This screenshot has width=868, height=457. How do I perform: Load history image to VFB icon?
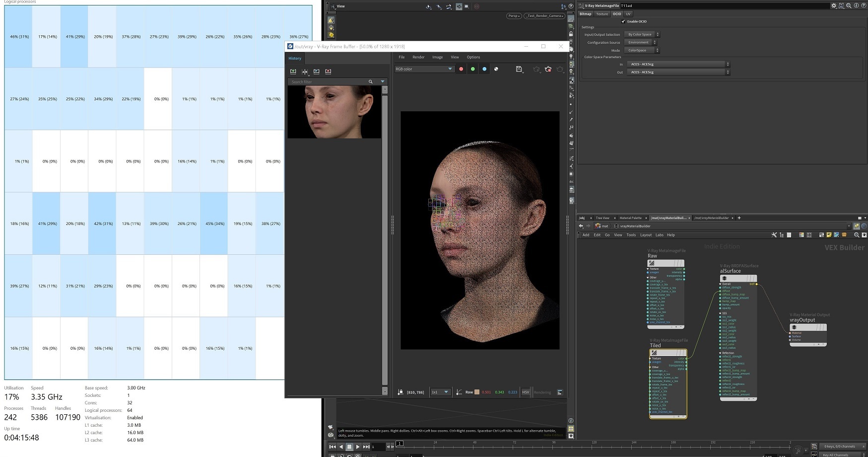coord(317,72)
